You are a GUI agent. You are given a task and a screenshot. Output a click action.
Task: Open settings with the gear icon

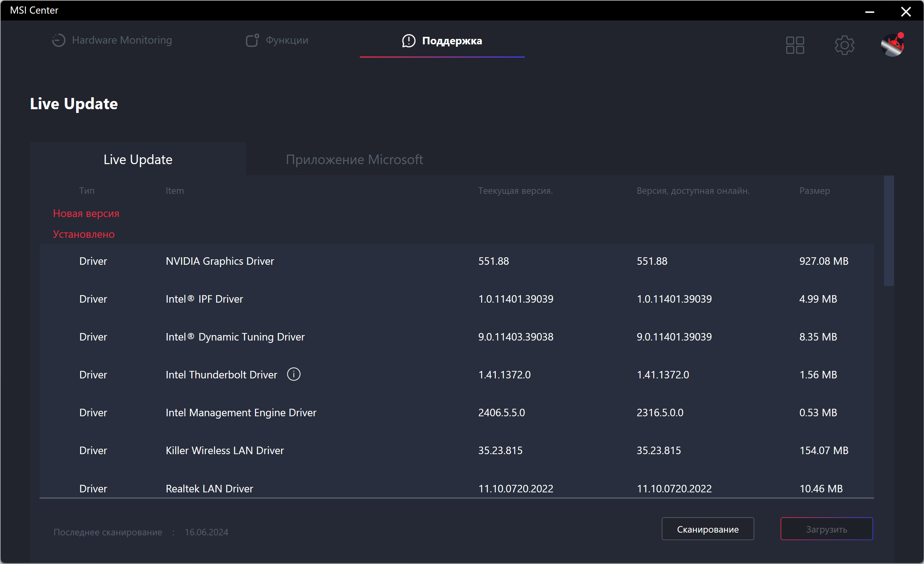pyautogui.click(x=844, y=45)
